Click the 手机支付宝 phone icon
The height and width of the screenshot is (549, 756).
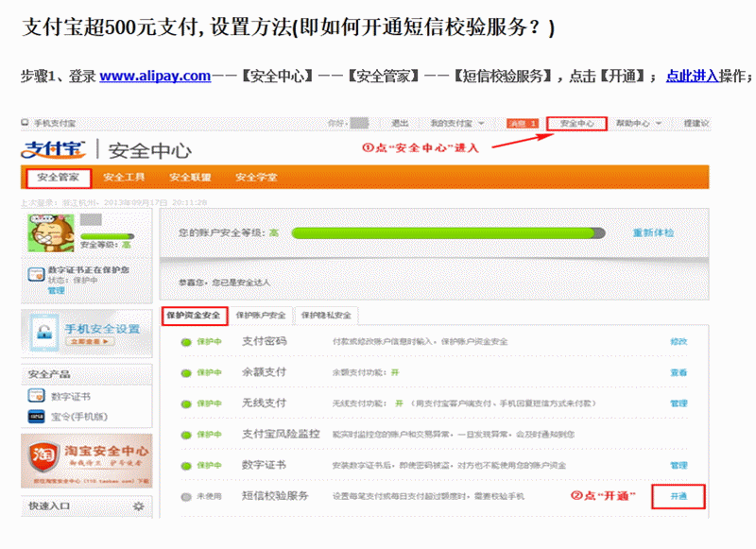pyautogui.click(x=25, y=123)
